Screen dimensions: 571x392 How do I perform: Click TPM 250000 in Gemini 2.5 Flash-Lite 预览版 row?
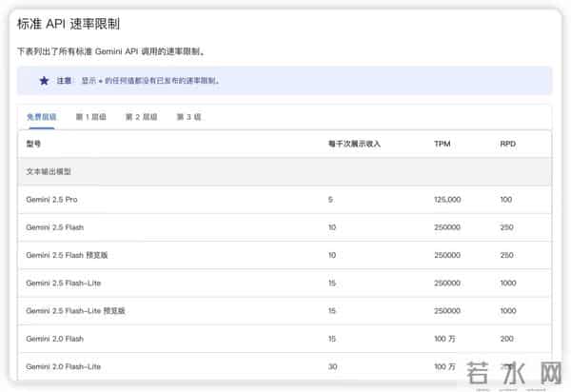pyautogui.click(x=447, y=311)
